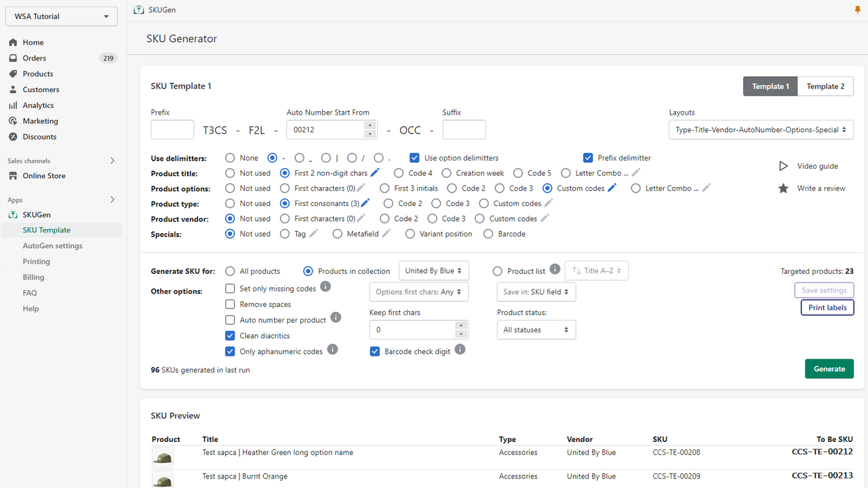Click the orange pin icon at top right

tap(857, 9)
